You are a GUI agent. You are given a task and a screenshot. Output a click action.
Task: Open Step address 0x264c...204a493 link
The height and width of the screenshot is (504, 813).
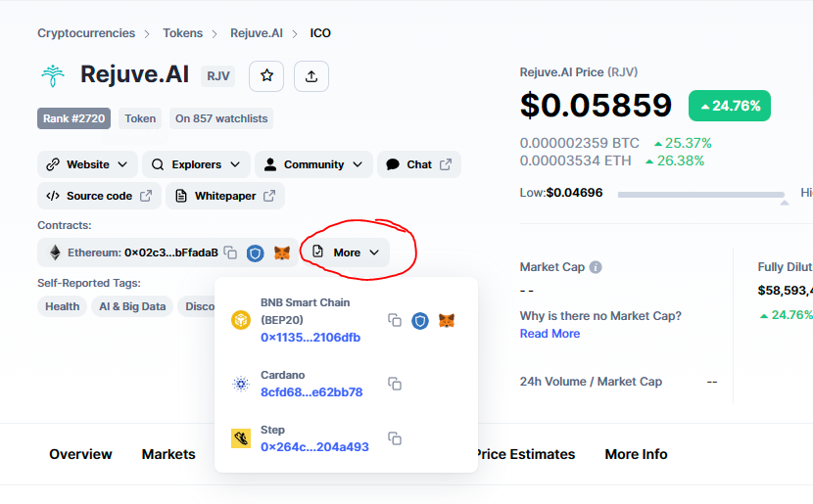tap(314, 447)
